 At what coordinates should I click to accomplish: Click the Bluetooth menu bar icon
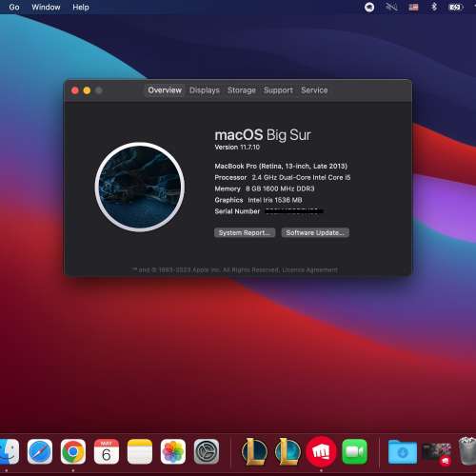(x=434, y=7)
